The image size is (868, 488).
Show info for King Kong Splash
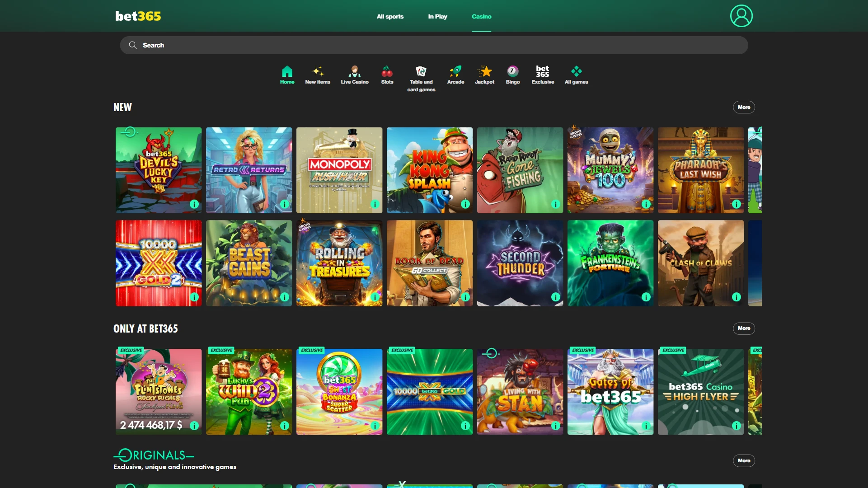[465, 204]
